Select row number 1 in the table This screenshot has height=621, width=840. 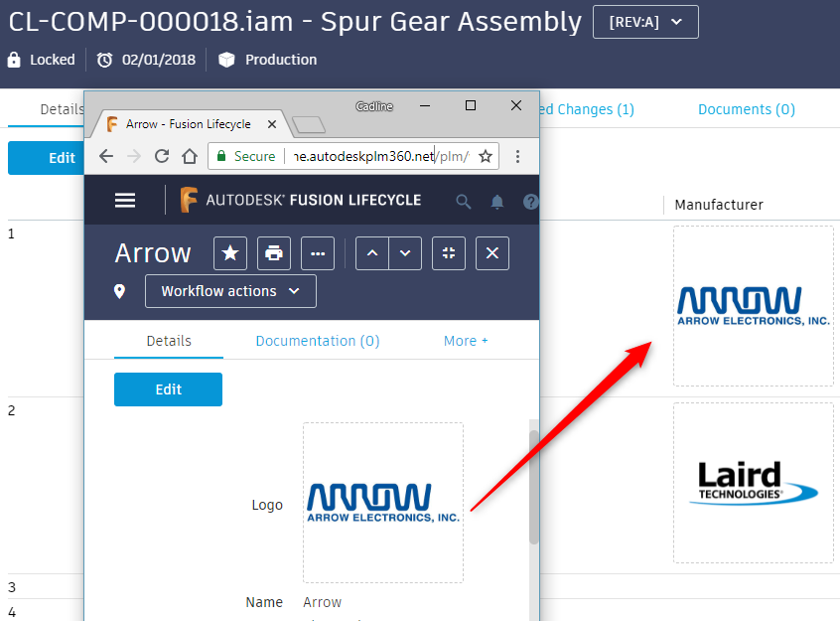click(x=11, y=233)
